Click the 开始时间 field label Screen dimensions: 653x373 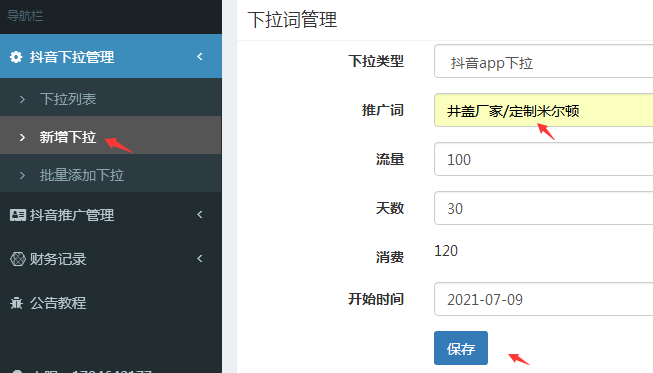pyautogui.click(x=376, y=299)
